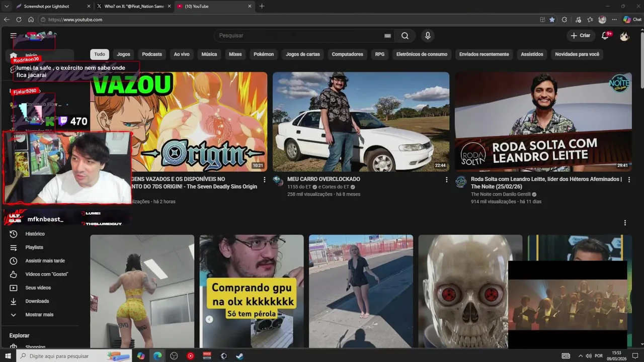Open the Roda Solta com Leandro Leitte thumbnail
The image size is (644, 362).
point(543,122)
